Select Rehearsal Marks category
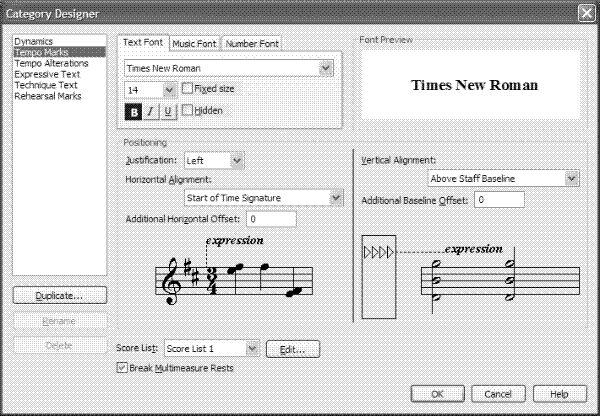This screenshot has width=600, height=416. (48, 98)
